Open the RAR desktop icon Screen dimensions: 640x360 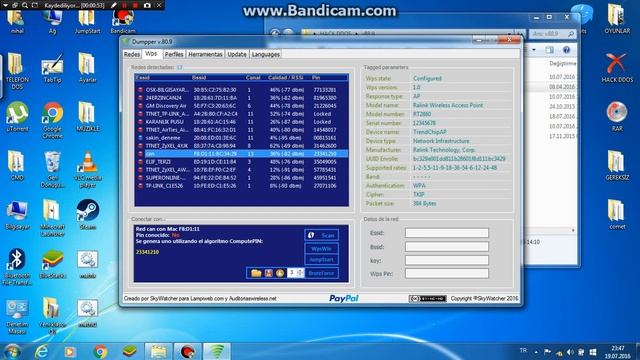click(x=617, y=117)
